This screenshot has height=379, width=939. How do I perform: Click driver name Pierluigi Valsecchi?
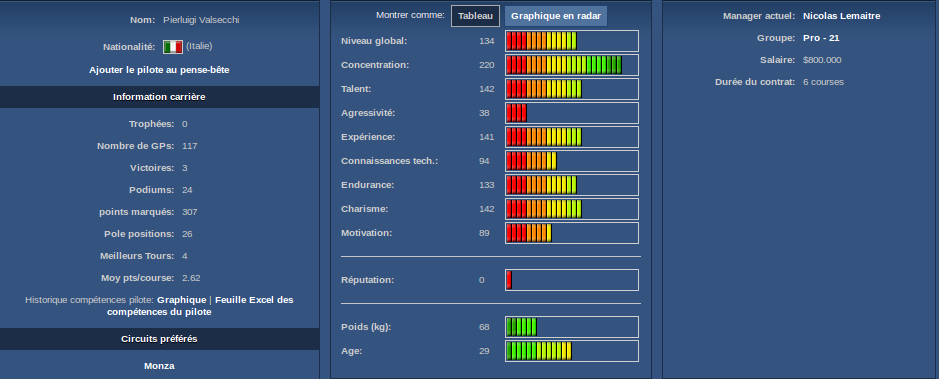(x=201, y=20)
